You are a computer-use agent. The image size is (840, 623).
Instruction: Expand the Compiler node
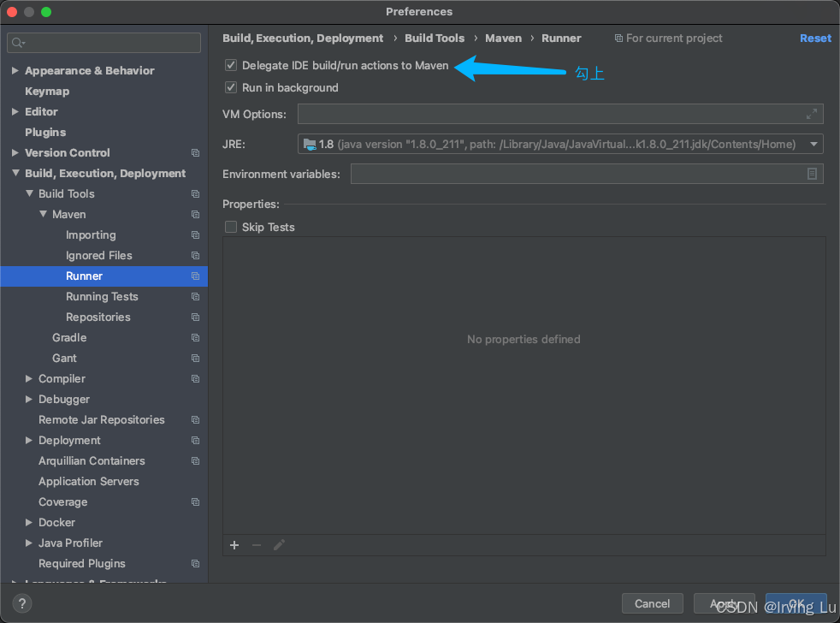(x=29, y=378)
